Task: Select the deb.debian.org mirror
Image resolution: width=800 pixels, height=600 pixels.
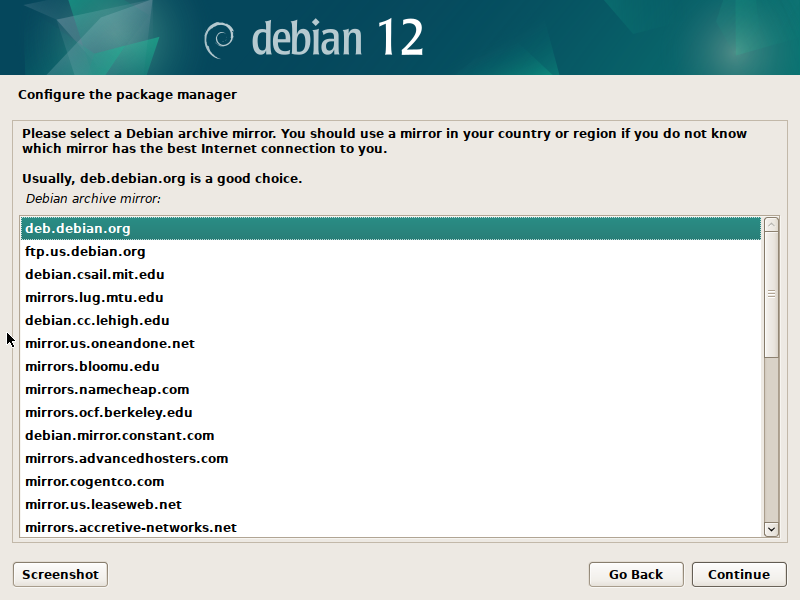Action: pos(391,229)
